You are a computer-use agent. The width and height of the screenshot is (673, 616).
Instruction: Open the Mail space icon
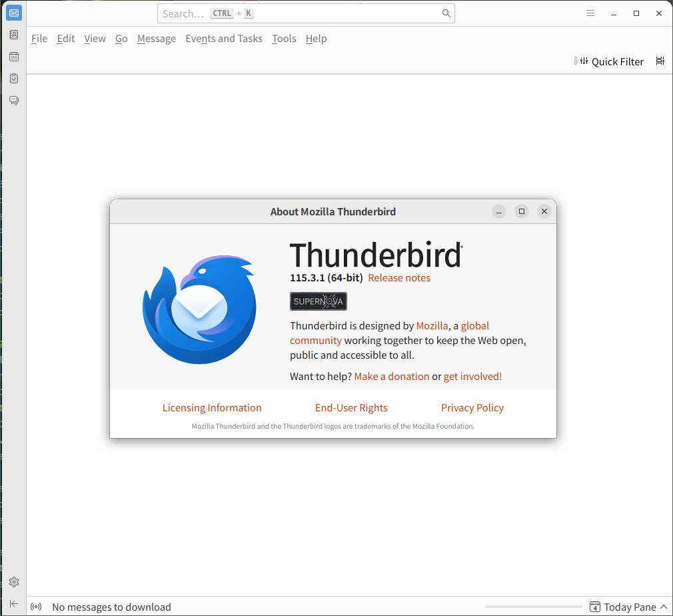coord(14,13)
